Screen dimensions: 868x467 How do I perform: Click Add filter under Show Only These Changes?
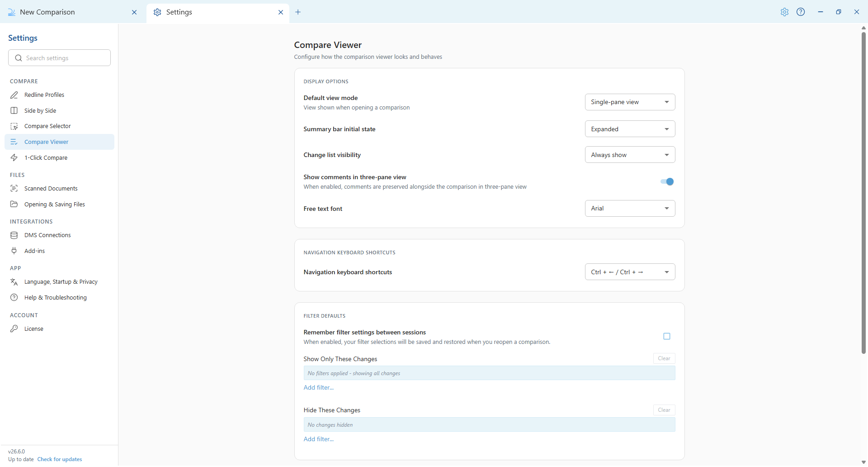(x=319, y=388)
